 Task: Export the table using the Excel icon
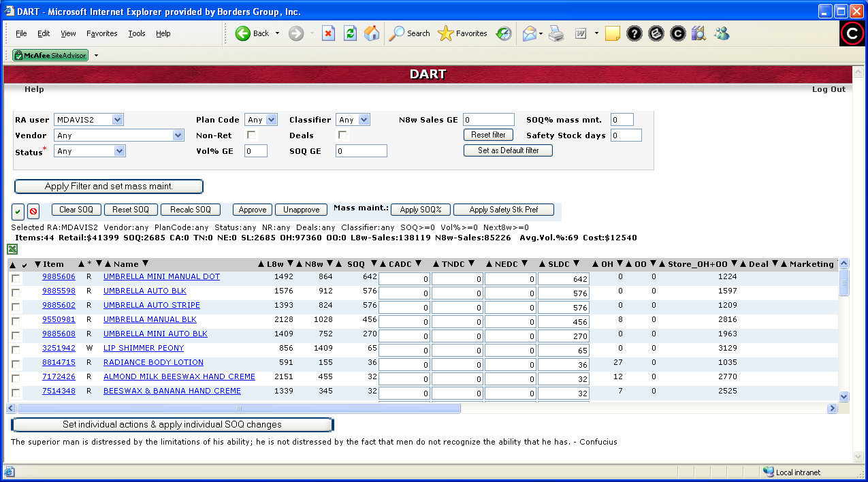click(12, 249)
